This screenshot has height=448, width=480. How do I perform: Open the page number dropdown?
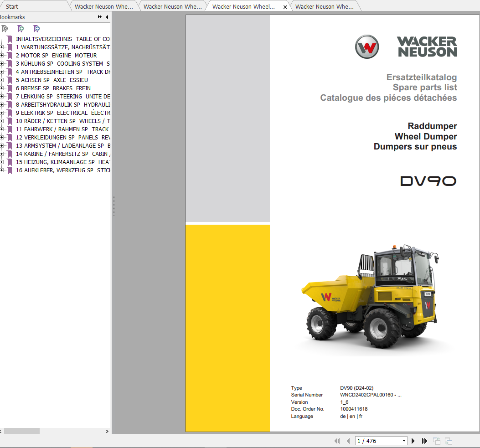(404, 441)
